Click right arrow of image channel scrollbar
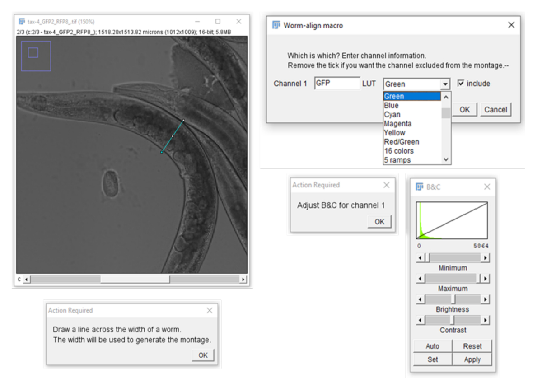The width and height of the screenshot is (542, 392). click(243, 280)
